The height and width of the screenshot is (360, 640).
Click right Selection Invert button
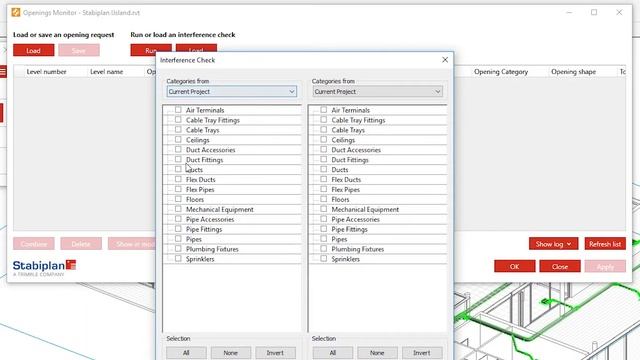(422, 353)
